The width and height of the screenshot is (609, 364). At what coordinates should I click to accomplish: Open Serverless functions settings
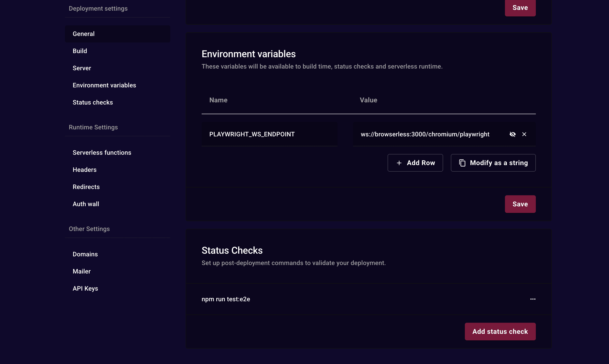[102, 152]
